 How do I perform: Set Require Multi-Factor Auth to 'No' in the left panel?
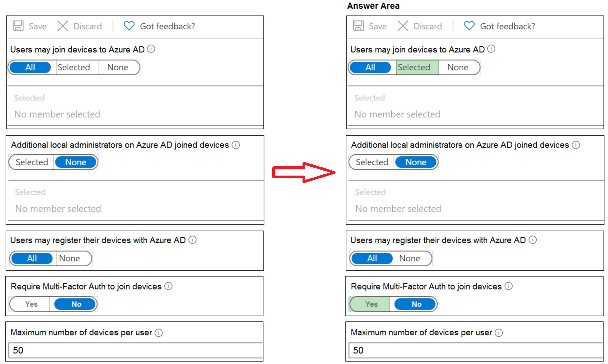click(x=76, y=304)
